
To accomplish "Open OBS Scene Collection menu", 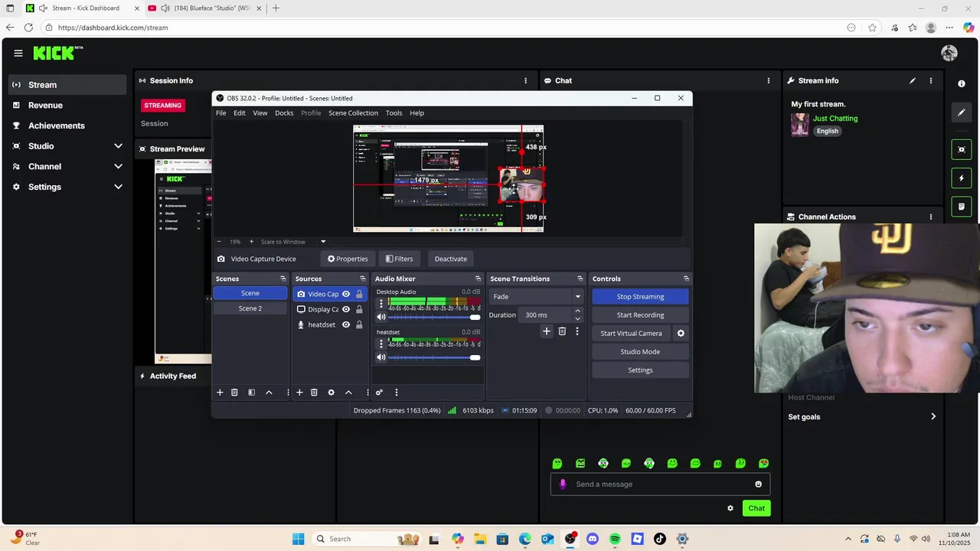I will [353, 113].
